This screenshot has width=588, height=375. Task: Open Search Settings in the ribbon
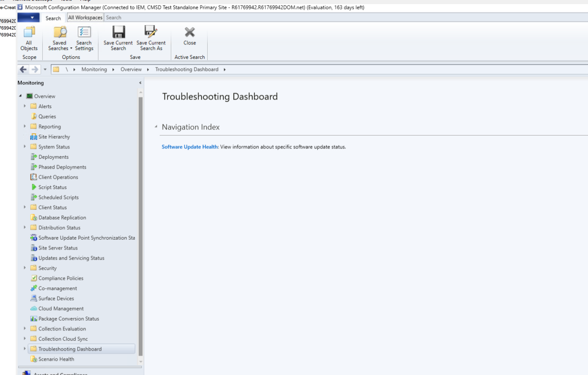pyautogui.click(x=84, y=38)
